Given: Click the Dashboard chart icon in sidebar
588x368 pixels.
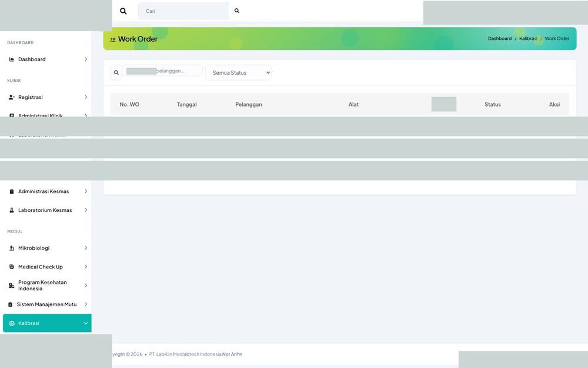Looking at the screenshot, I should click(x=12, y=59).
